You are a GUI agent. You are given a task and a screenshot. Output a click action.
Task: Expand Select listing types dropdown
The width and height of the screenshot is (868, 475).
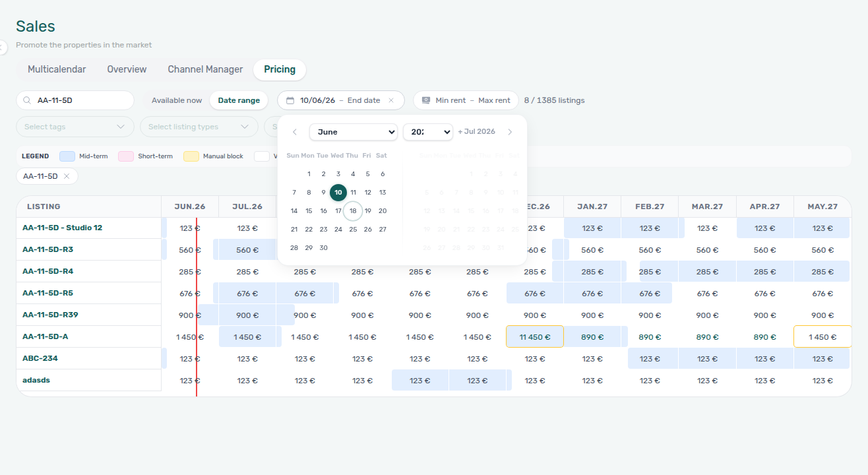(x=199, y=127)
